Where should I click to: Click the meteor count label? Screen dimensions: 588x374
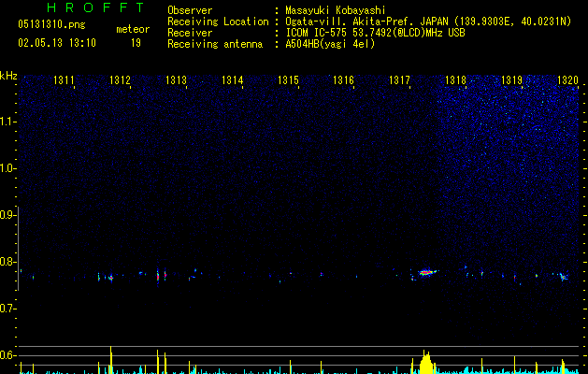point(133,29)
